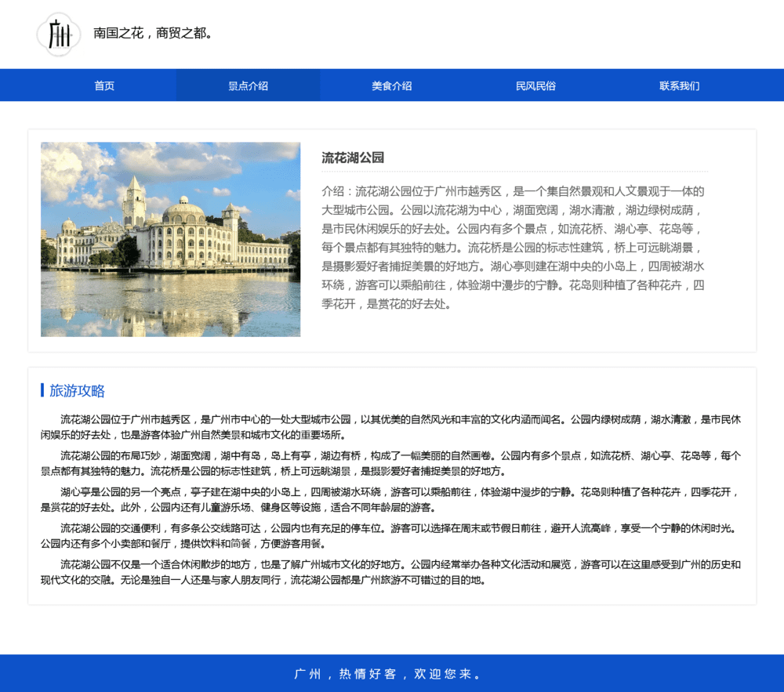
Task: Click the paragraph starting 流花湖公园的交通便利
Action: 390,535
